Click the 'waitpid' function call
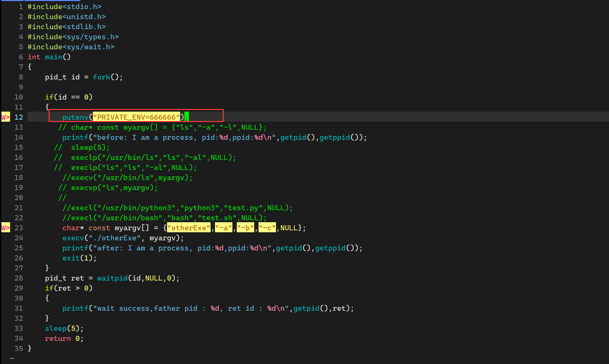 [x=112, y=278]
